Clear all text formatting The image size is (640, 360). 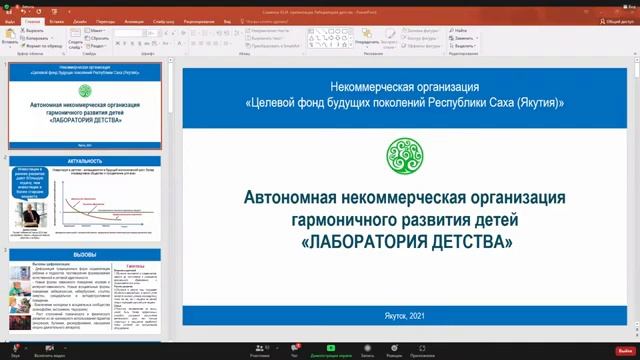[183, 33]
